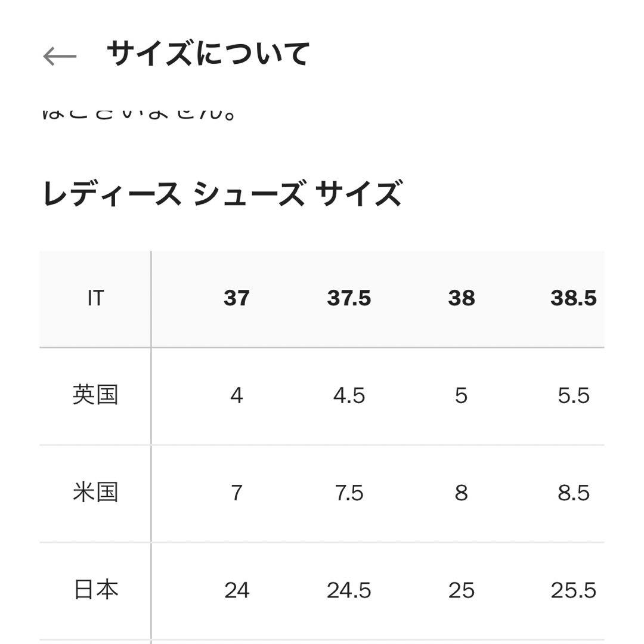
Task: Click UK size 4 cell
Action: click(237, 395)
